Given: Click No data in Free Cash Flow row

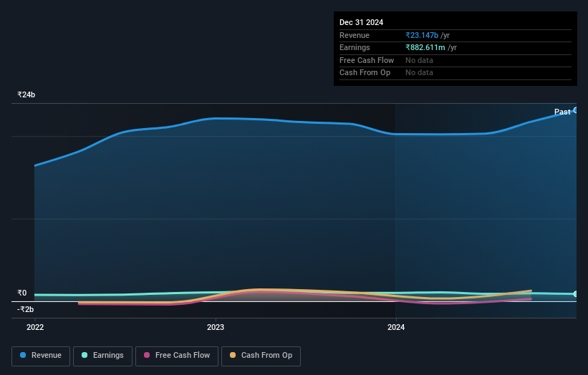Looking at the screenshot, I should pos(419,60).
